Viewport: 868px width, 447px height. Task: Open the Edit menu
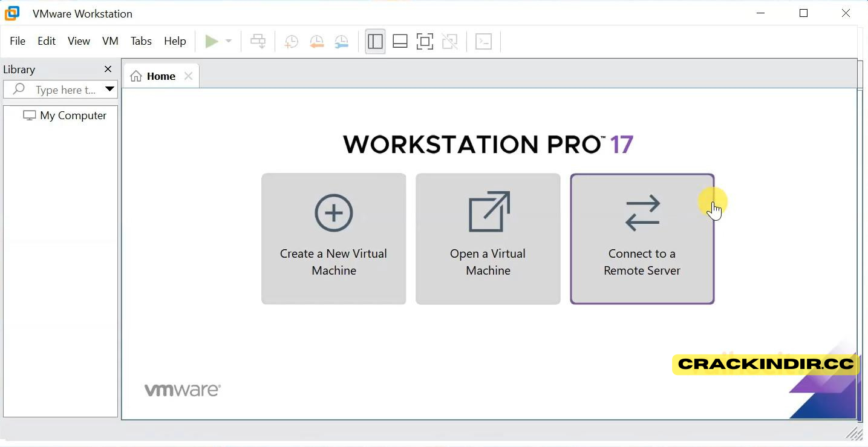(x=47, y=41)
